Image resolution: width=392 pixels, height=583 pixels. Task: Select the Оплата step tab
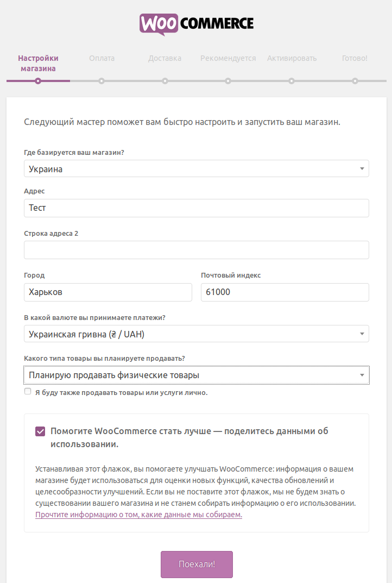(x=102, y=58)
